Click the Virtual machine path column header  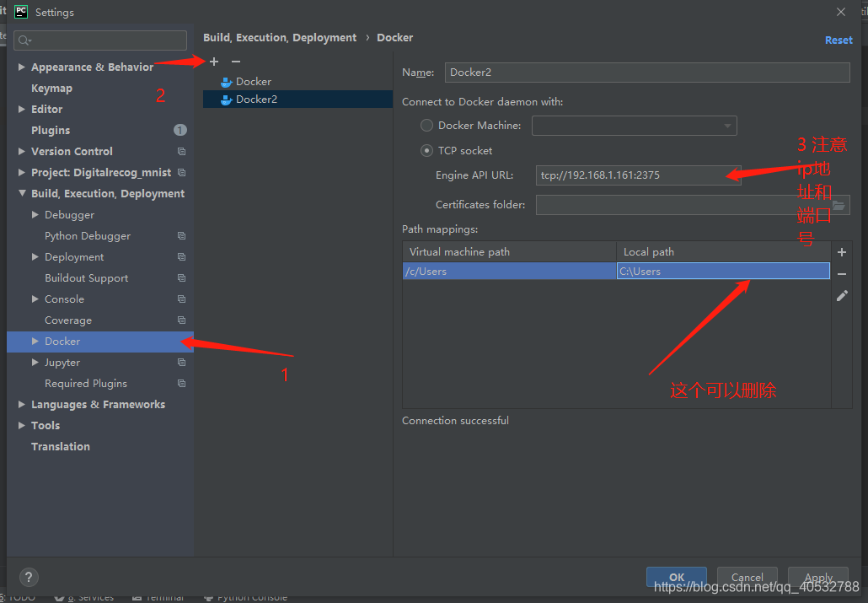point(509,251)
